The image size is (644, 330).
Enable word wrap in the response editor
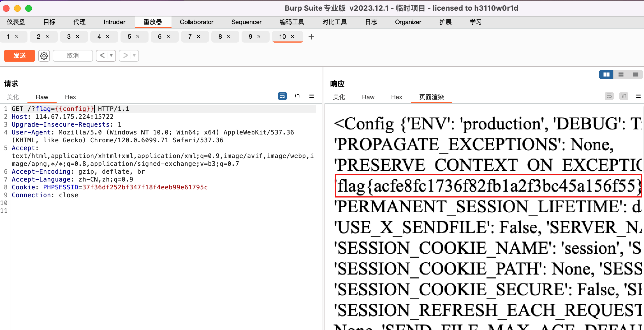pyautogui.click(x=609, y=96)
